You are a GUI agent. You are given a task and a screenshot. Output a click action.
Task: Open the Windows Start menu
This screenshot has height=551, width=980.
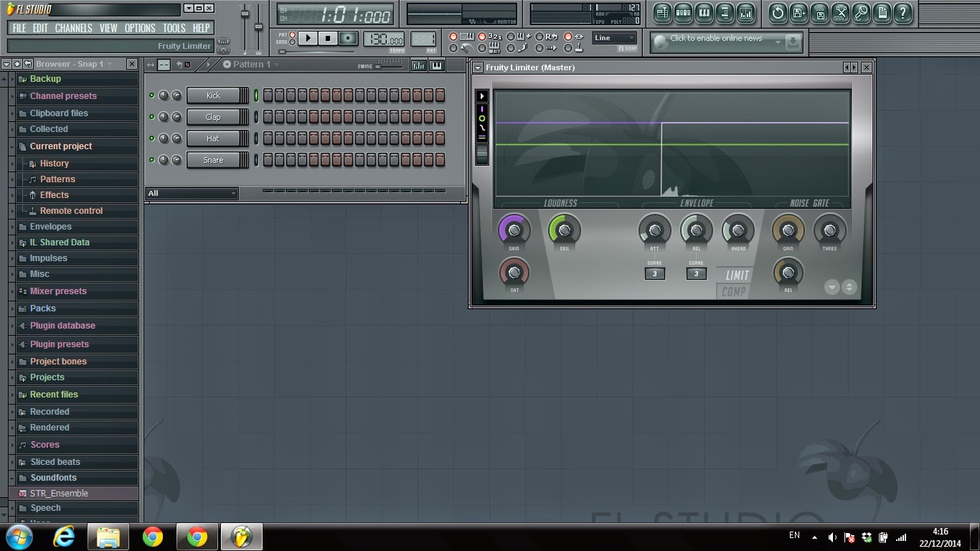[x=19, y=537]
